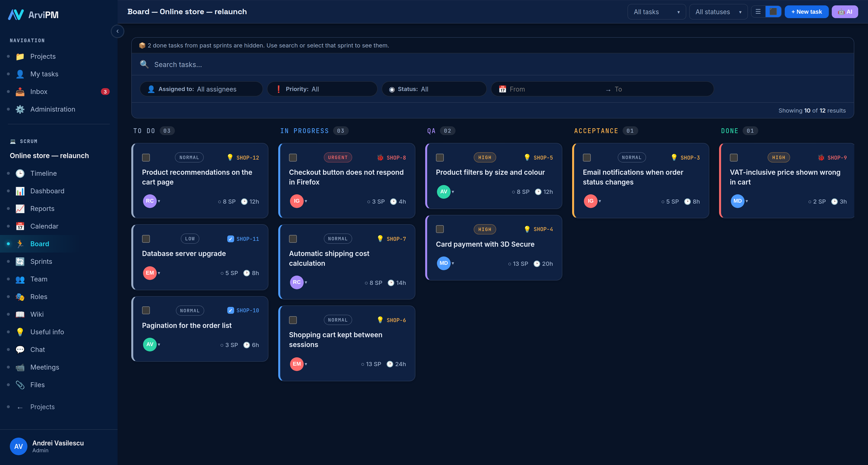This screenshot has width=868, height=465.
Task: Click the Roles masks icon
Action: click(20, 297)
